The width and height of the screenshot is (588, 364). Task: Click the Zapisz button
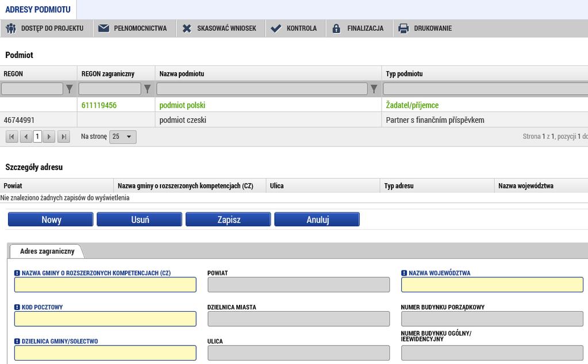coord(228,219)
